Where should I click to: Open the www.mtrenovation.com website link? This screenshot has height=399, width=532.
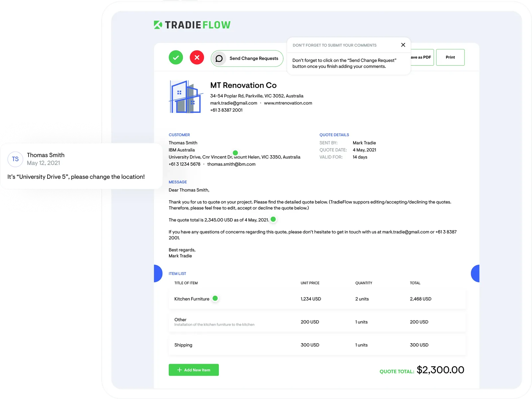coord(288,103)
